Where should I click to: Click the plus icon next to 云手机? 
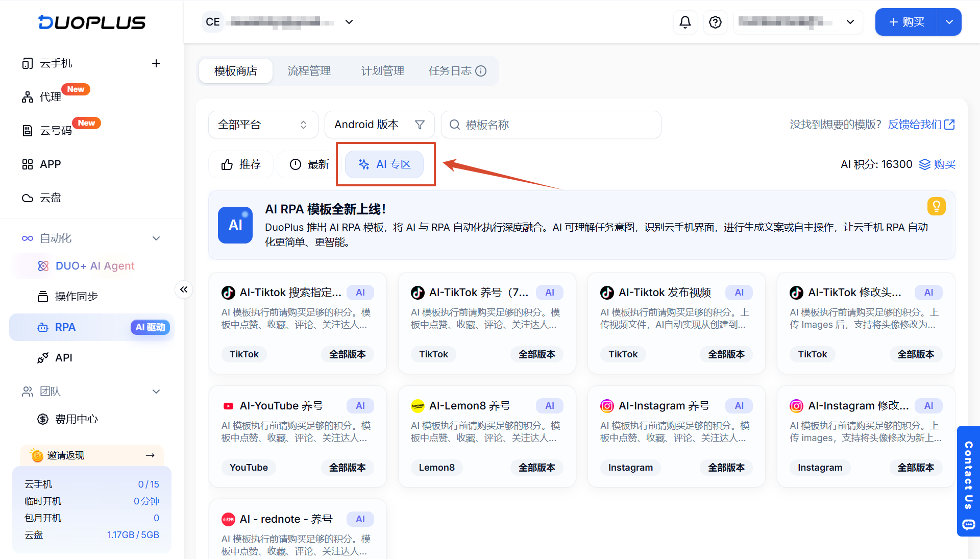pyautogui.click(x=156, y=63)
